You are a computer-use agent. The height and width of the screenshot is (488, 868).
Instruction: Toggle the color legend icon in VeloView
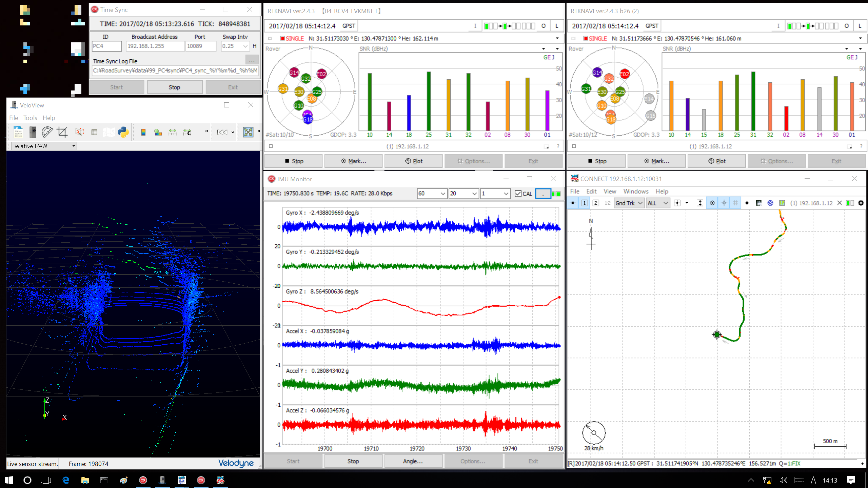[x=143, y=132]
